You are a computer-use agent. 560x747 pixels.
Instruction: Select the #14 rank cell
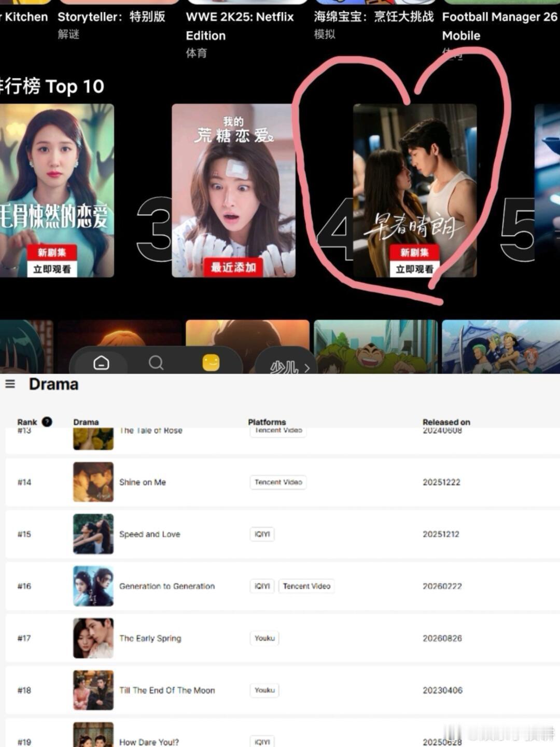coord(24,482)
